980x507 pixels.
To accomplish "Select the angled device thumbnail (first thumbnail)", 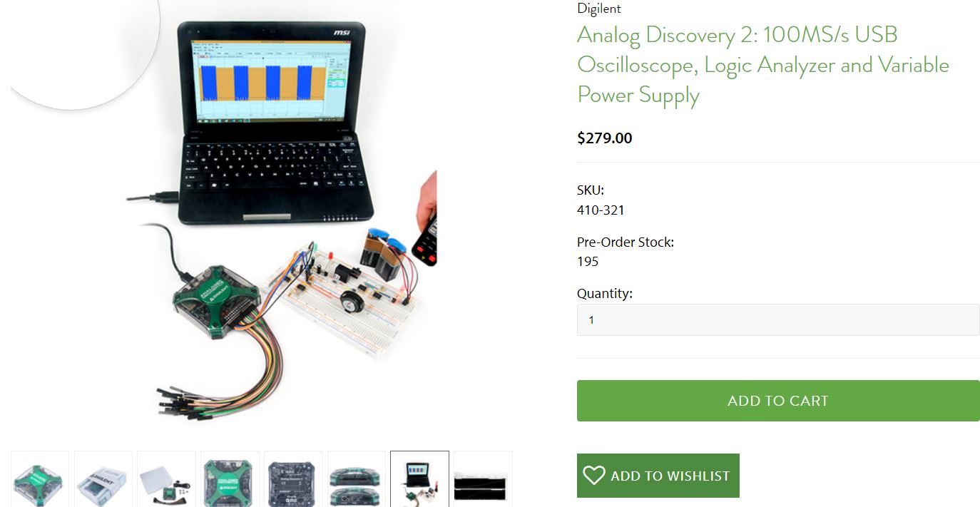I will pyautogui.click(x=40, y=478).
